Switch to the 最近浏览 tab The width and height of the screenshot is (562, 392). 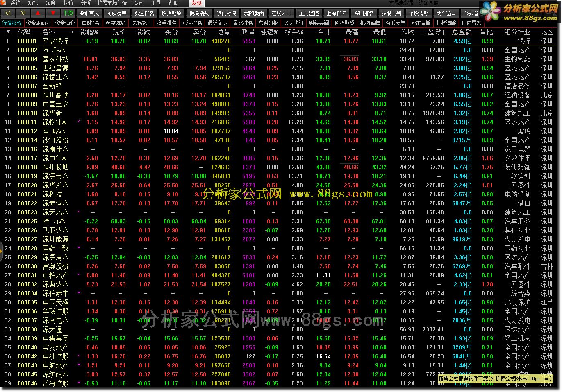218,23
